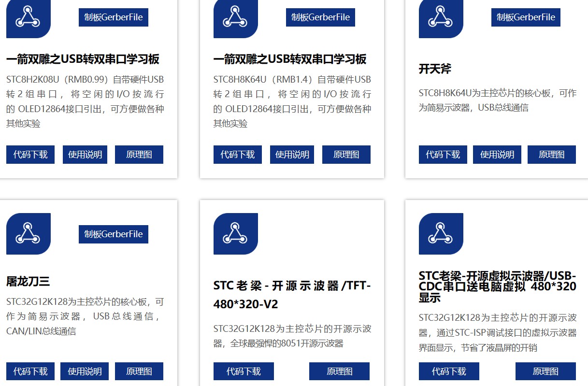Click the 屠龙刀三 card title
This screenshot has height=386, width=588.
(x=28, y=282)
